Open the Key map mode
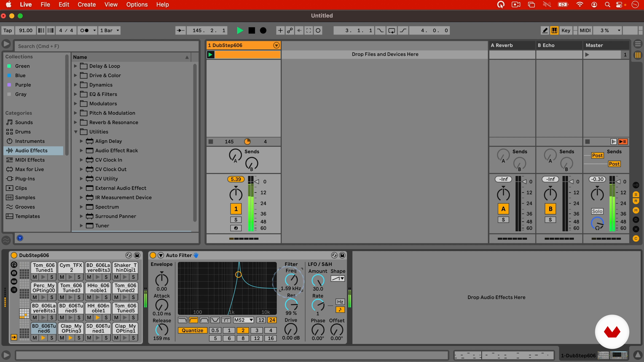This screenshot has width=644, height=362. (x=566, y=31)
